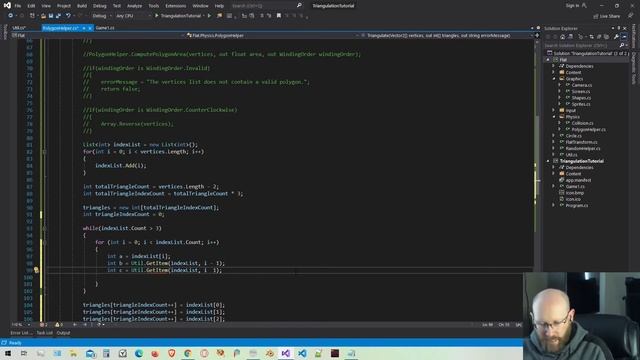The image size is (640, 360).
Task: Open the Extensions menu
Action: 176,6
